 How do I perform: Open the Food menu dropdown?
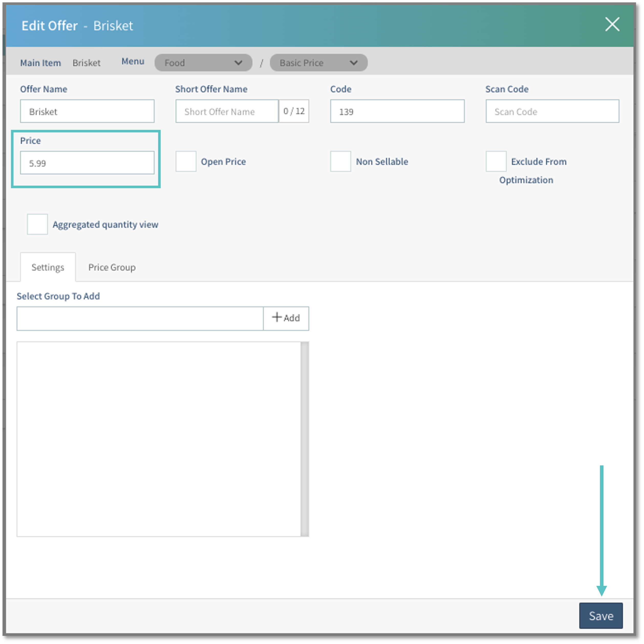click(203, 63)
